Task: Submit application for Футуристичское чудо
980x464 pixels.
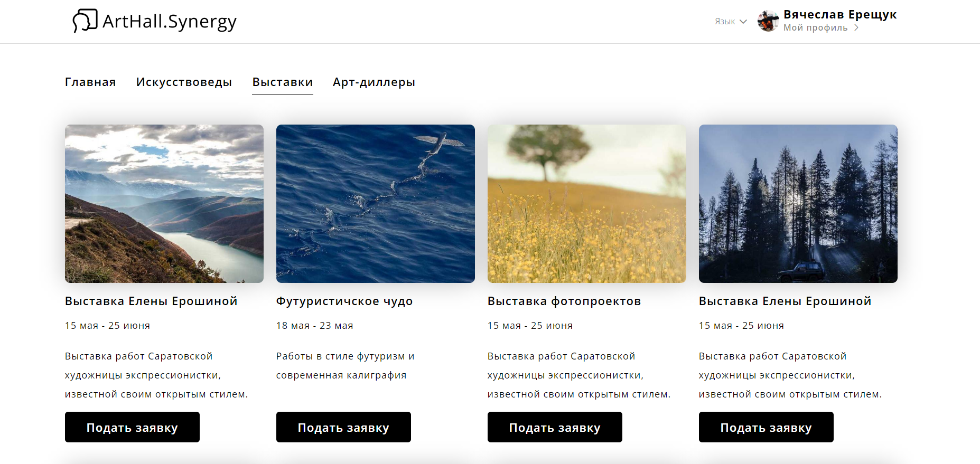Action: coord(343,427)
